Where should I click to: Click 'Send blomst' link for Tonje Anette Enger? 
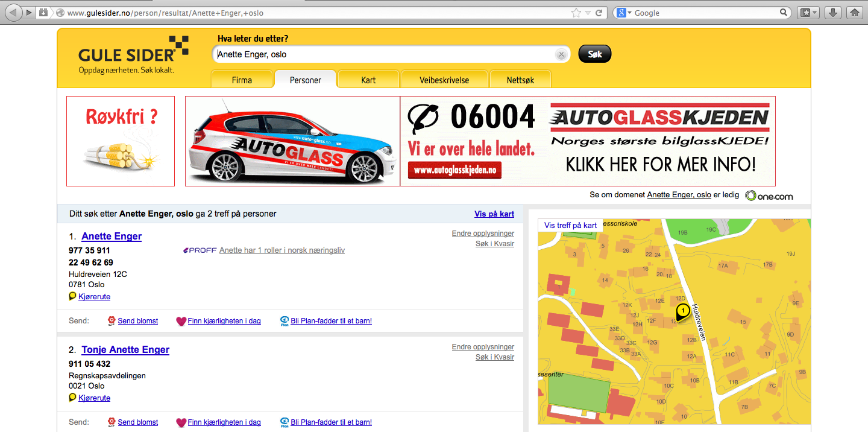pyautogui.click(x=138, y=422)
